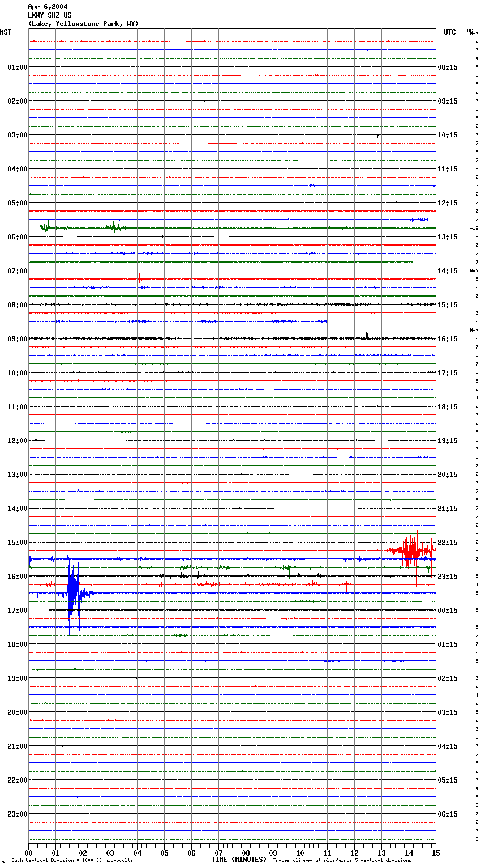
Task: Click the 19:15 UTC time label
Action: coord(448,441)
